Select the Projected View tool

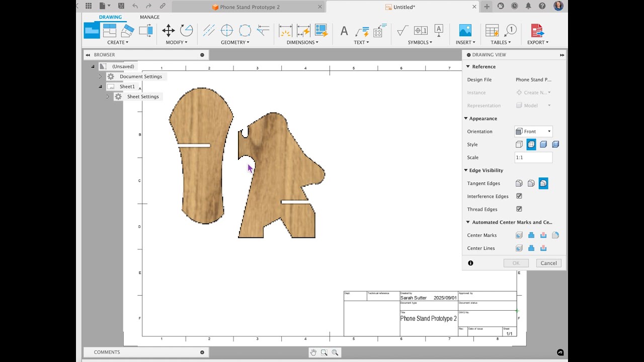[110, 31]
